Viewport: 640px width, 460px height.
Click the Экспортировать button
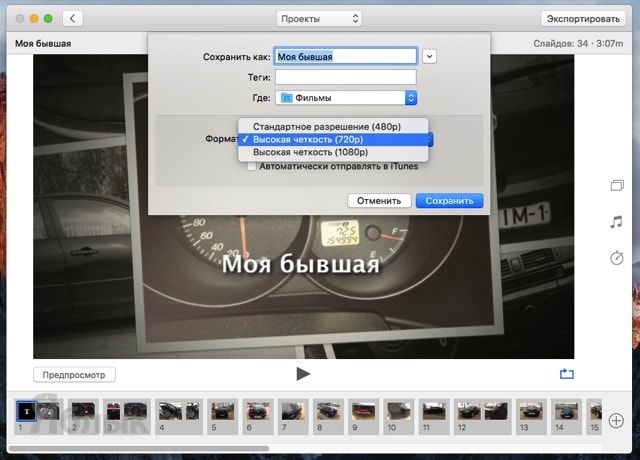[583, 19]
